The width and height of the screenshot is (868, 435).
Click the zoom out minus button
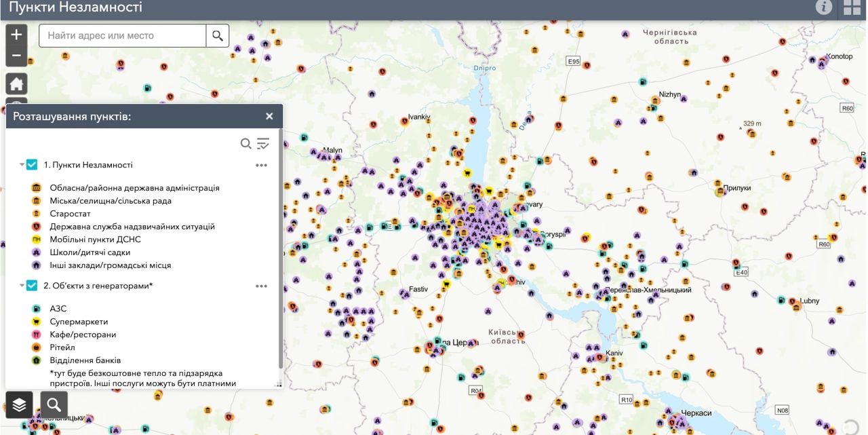[16, 56]
